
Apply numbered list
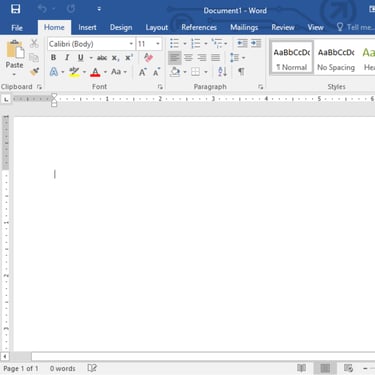tap(196, 43)
